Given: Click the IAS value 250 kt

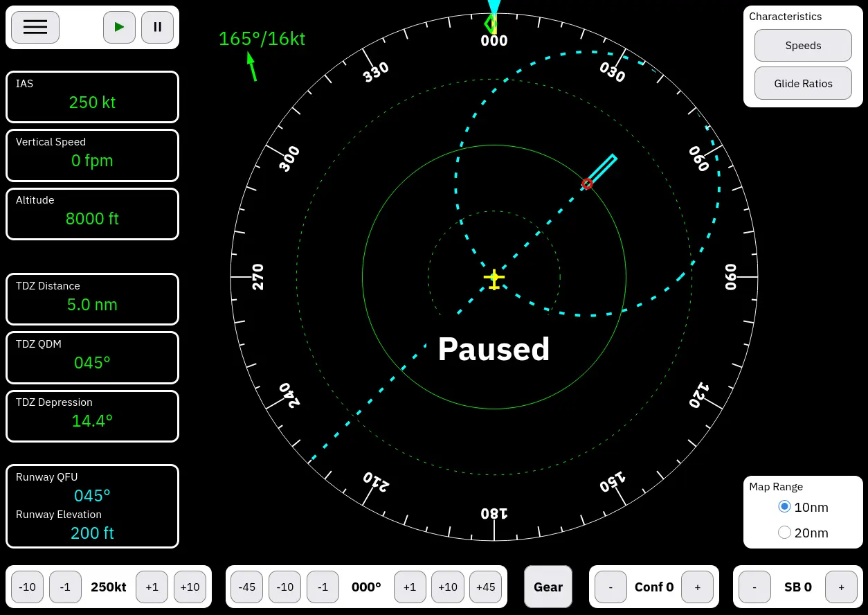Looking at the screenshot, I should (x=92, y=102).
